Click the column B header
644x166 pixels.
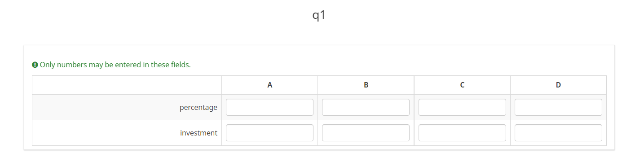coord(366,85)
